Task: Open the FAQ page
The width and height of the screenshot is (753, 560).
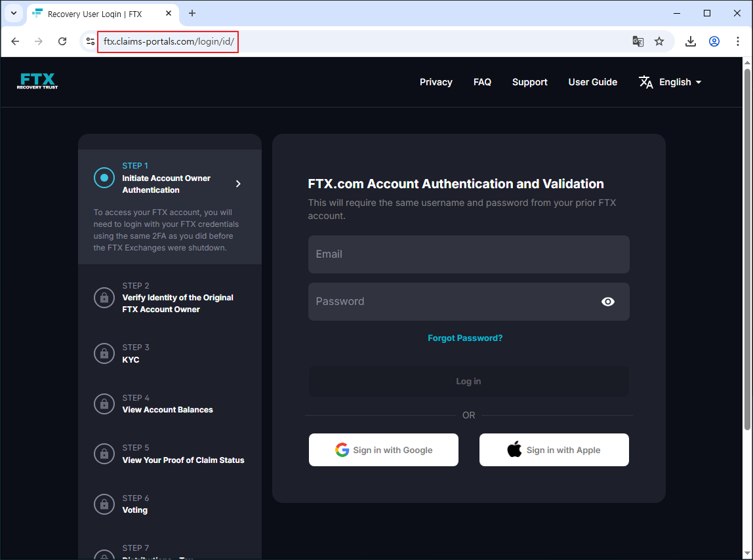Action: click(x=482, y=82)
